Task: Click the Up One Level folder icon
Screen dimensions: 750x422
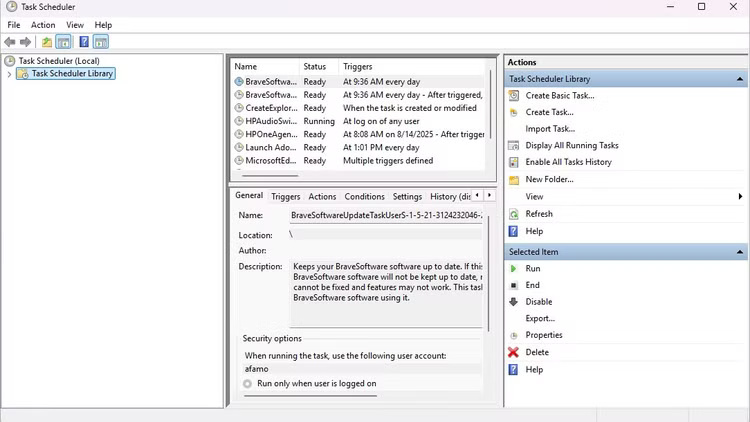Action: click(47, 42)
